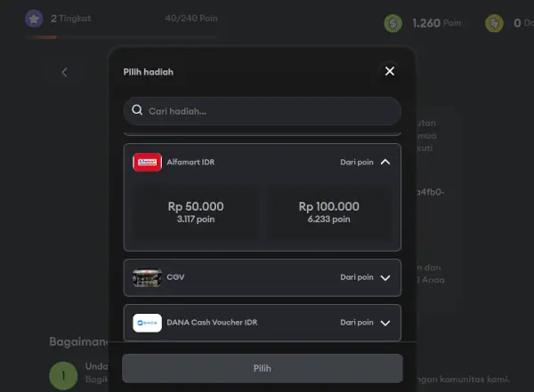Open the Alfamart IDR row label
The image size is (534, 392).
coord(190,162)
